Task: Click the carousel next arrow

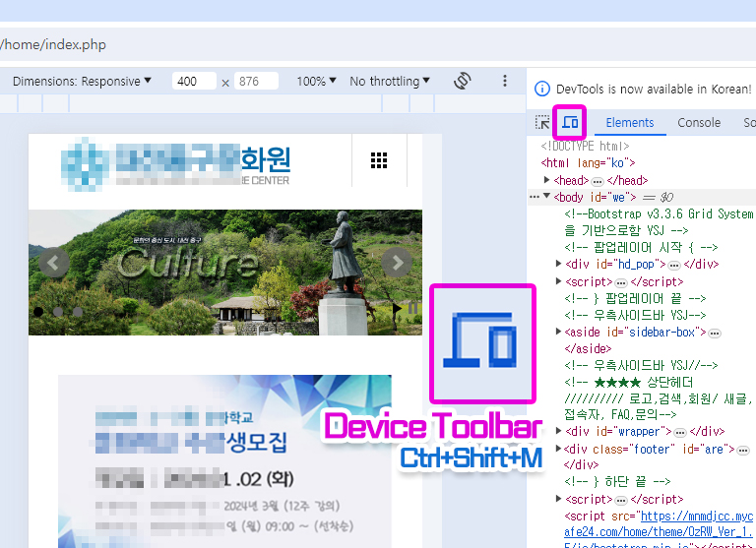Action: 397,262
